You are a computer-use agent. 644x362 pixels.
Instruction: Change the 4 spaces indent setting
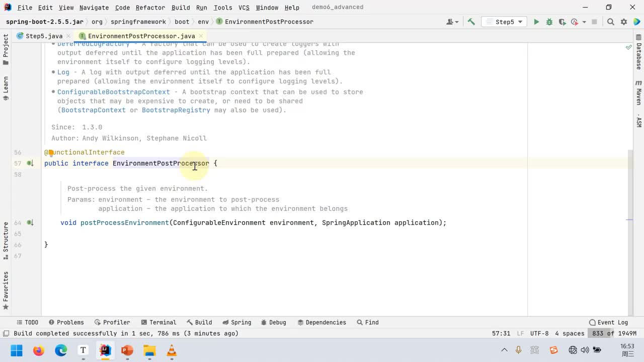coord(570,333)
